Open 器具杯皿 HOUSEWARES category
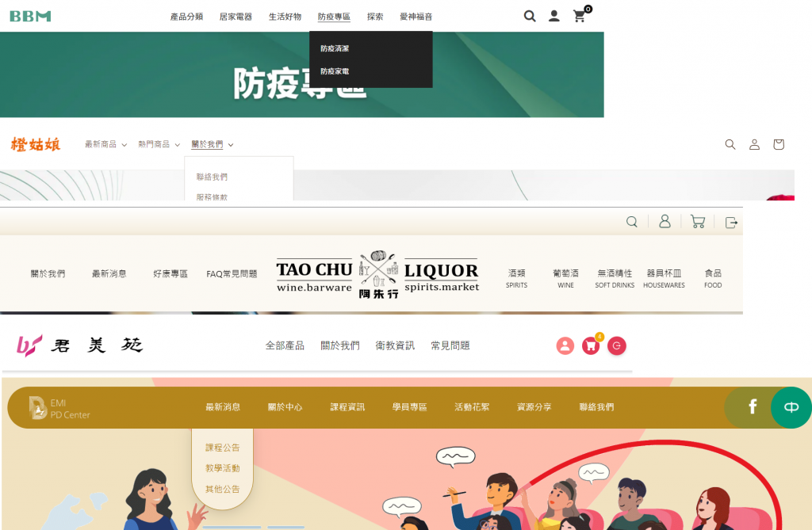 [x=664, y=278]
